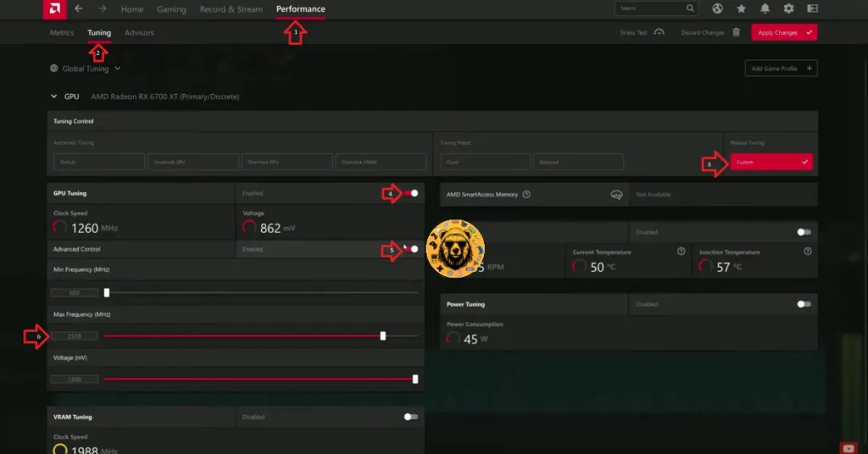Image resolution: width=868 pixels, height=454 pixels.
Task: Click the 1260 MHz clock speed reading
Action: coord(94,228)
